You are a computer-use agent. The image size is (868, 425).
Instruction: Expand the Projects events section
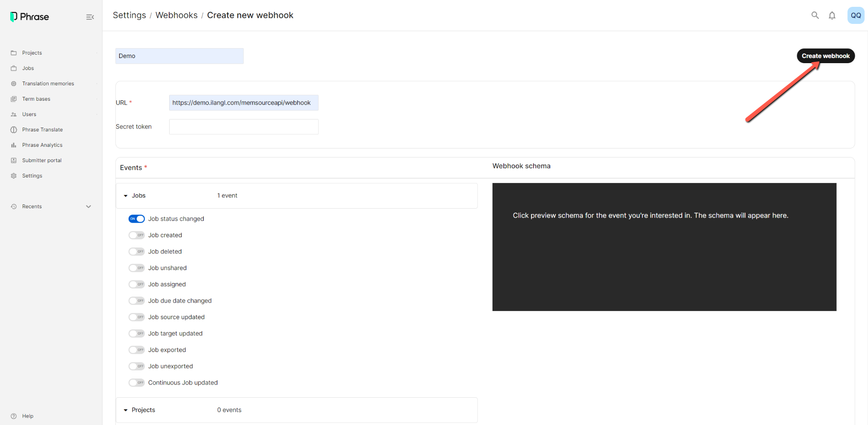click(126, 410)
